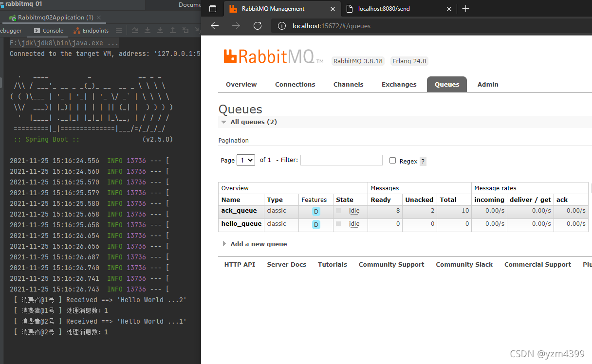The height and width of the screenshot is (364, 592).
Task: Expand the Add a new queue section
Action: pyautogui.click(x=255, y=244)
